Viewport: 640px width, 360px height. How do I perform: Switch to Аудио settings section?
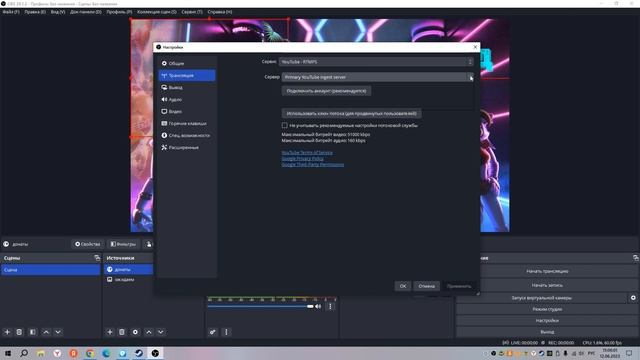187,99
